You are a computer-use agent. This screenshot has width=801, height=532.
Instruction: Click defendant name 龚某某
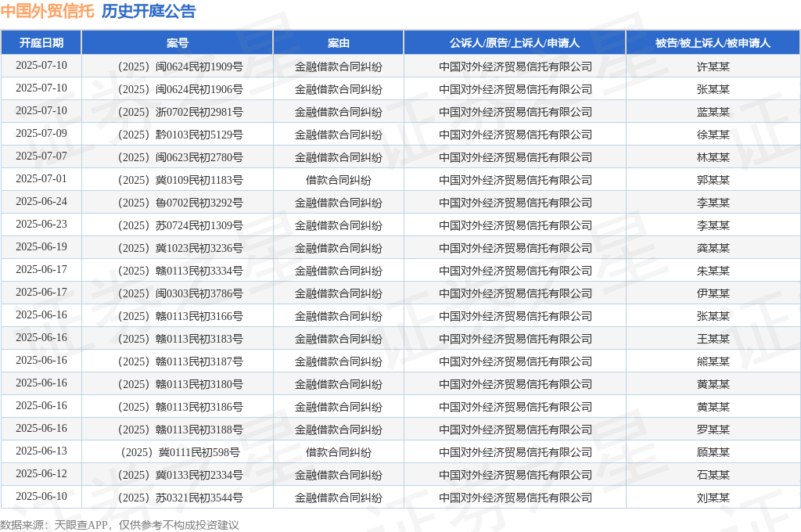click(713, 248)
